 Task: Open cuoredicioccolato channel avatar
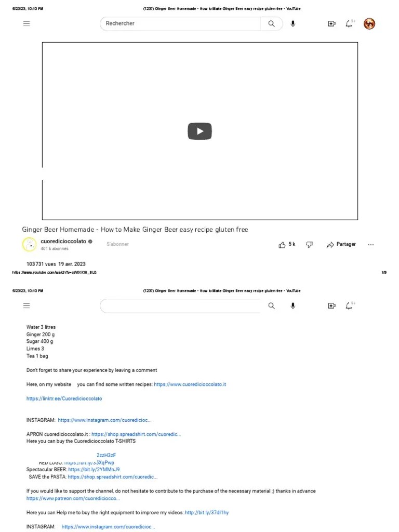point(29,244)
